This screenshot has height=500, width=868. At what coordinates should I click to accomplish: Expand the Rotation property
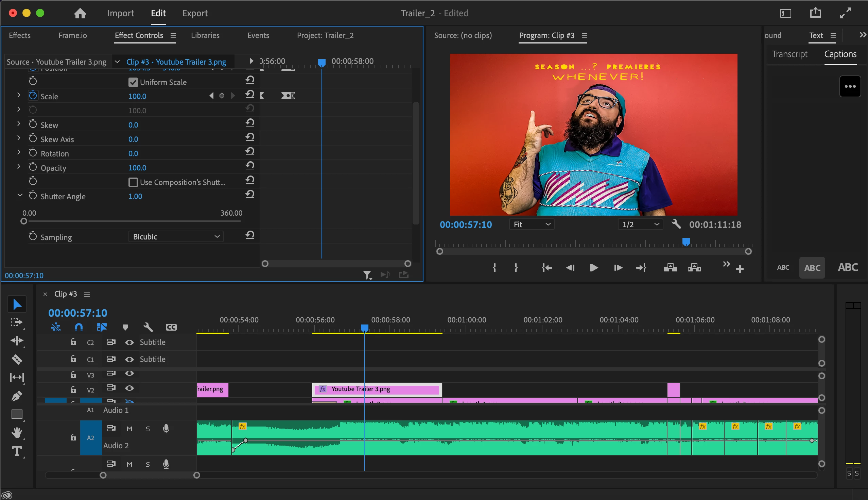click(x=19, y=153)
